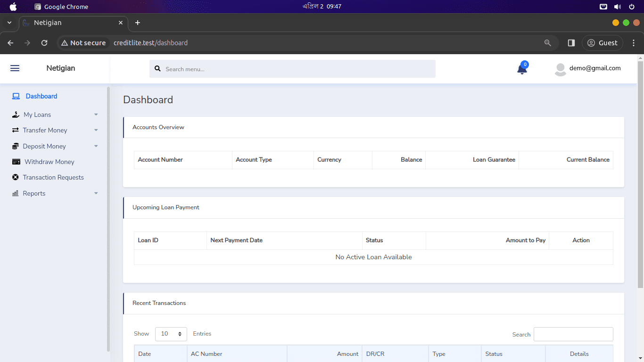Focus the Recent Transactions Search field

pos(573,334)
